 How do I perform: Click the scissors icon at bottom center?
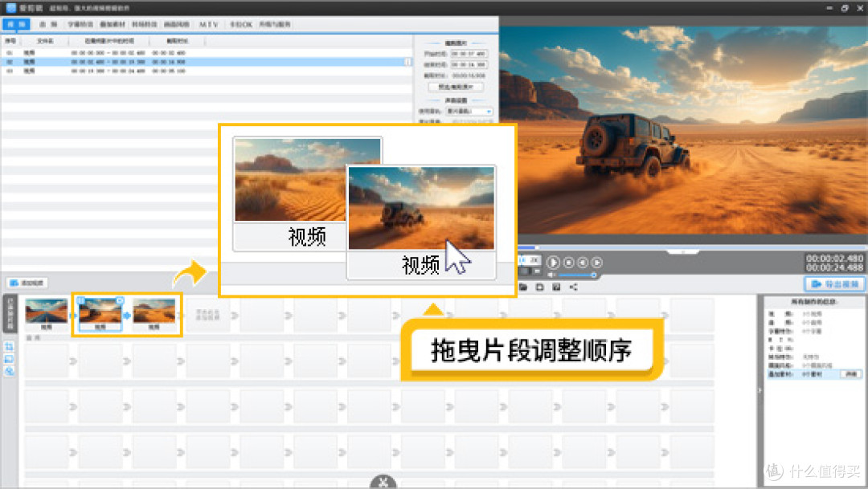coord(383,482)
